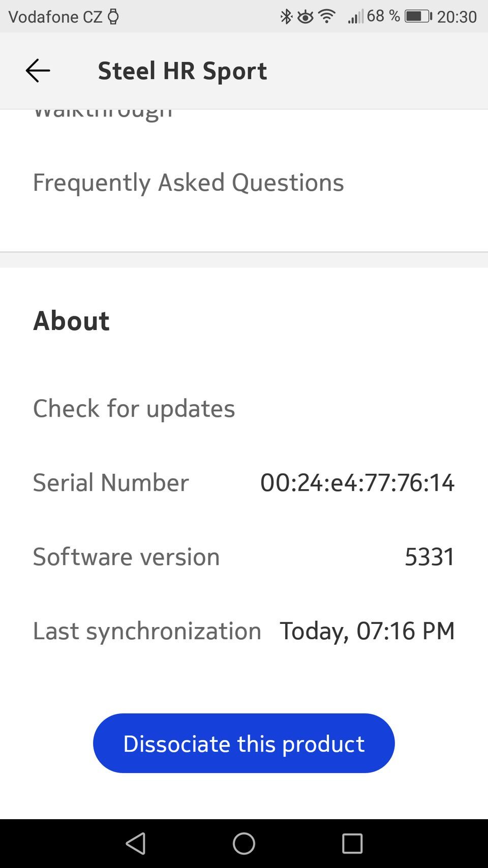Screen dimensions: 488x868
Task: Tap the battery icon in the status bar
Action: click(418, 17)
